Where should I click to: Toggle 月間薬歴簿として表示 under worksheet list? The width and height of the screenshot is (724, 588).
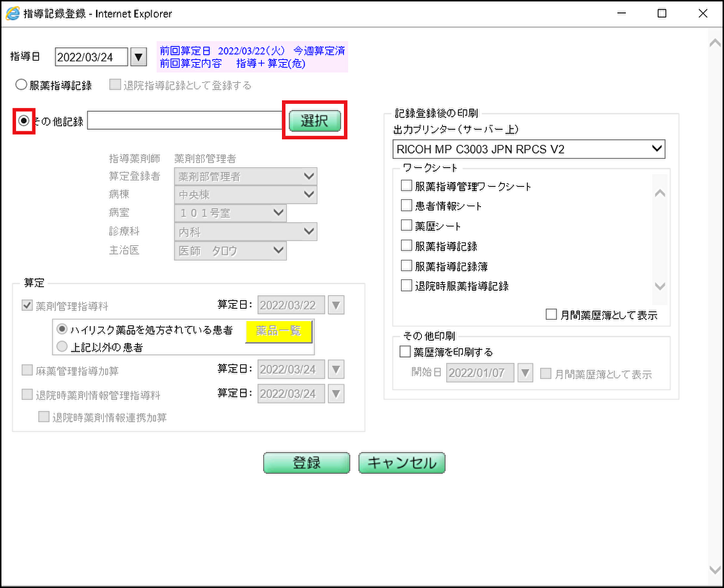(552, 315)
